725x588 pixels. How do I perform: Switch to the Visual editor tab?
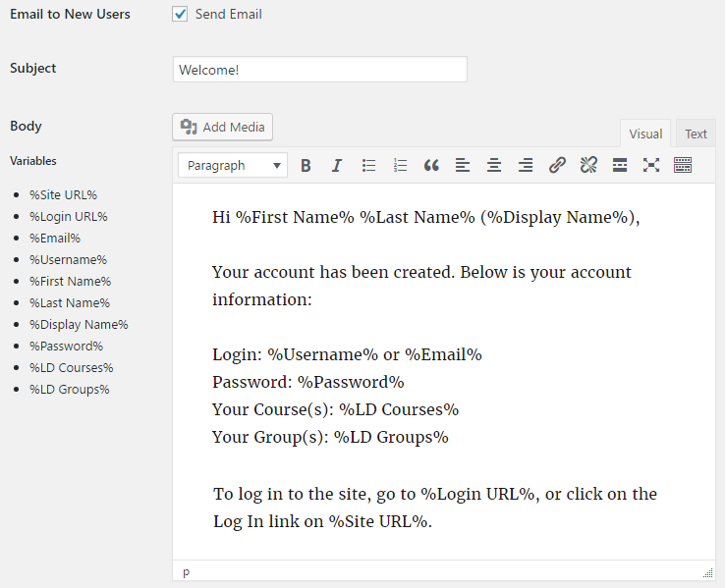pos(645,134)
